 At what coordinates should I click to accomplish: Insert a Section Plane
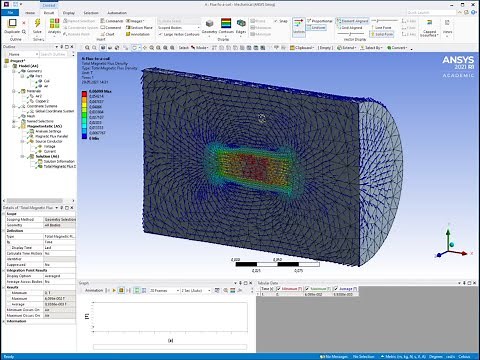(x=139, y=27)
